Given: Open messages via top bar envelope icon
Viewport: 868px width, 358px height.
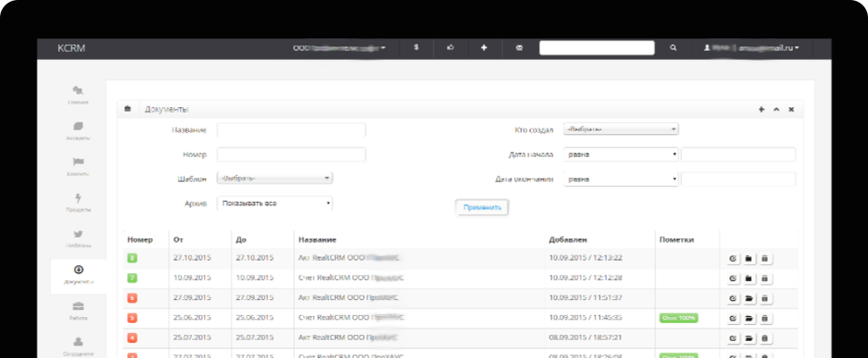Looking at the screenshot, I should pyautogui.click(x=518, y=48).
